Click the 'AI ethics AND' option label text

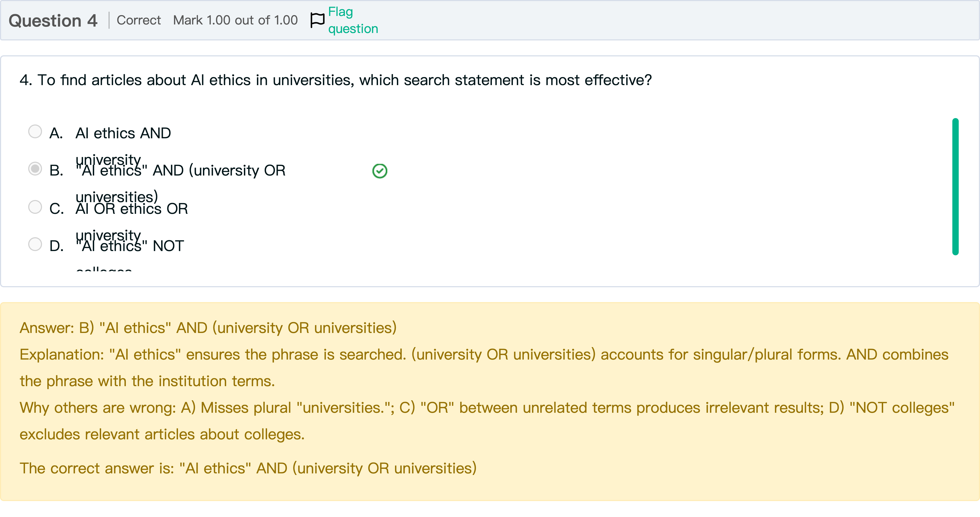coord(123,134)
